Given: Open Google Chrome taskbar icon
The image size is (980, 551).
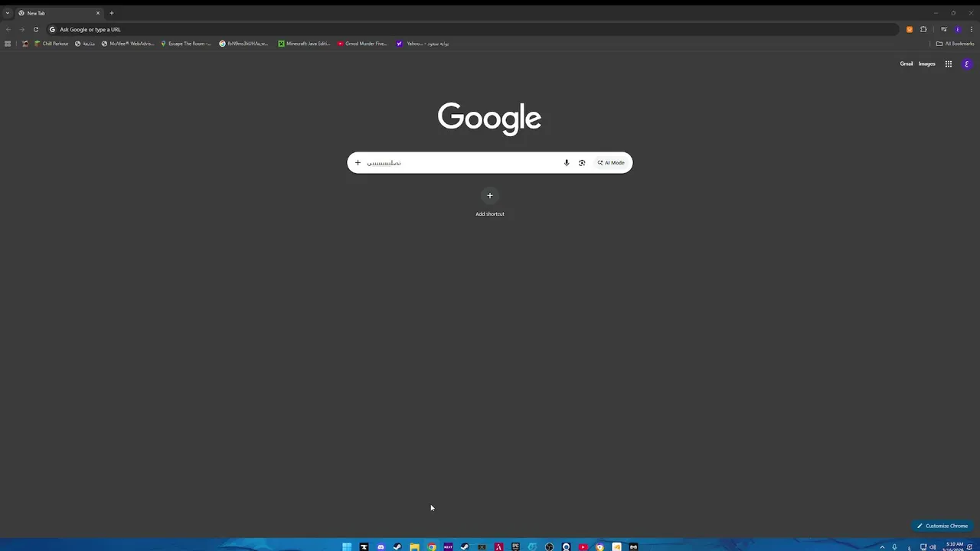Looking at the screenshot, I should pyautogui.click(x=431, y=546).
